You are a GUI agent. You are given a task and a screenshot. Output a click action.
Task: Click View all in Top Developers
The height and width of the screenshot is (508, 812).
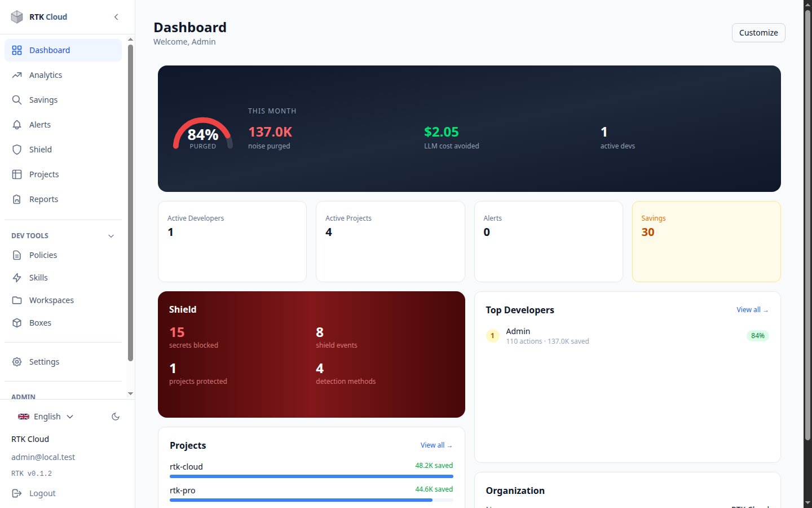[752, 310]
